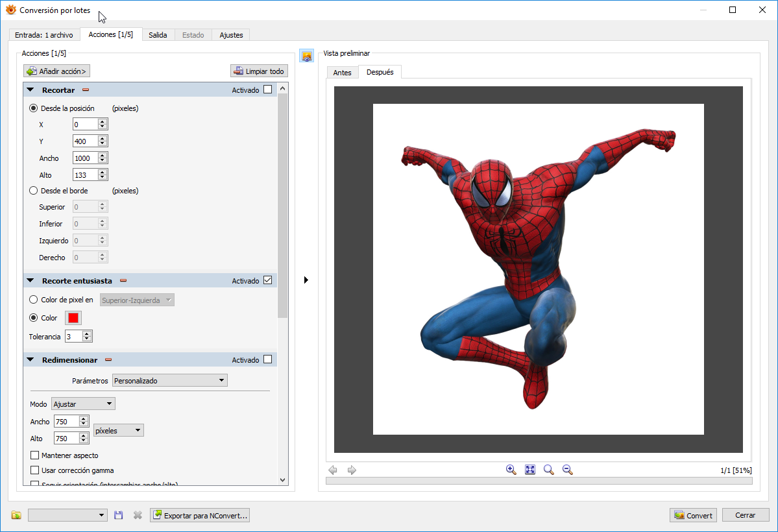Select the 'Desde el borde' radio option

pyautogui.click(x=34, y=191)
